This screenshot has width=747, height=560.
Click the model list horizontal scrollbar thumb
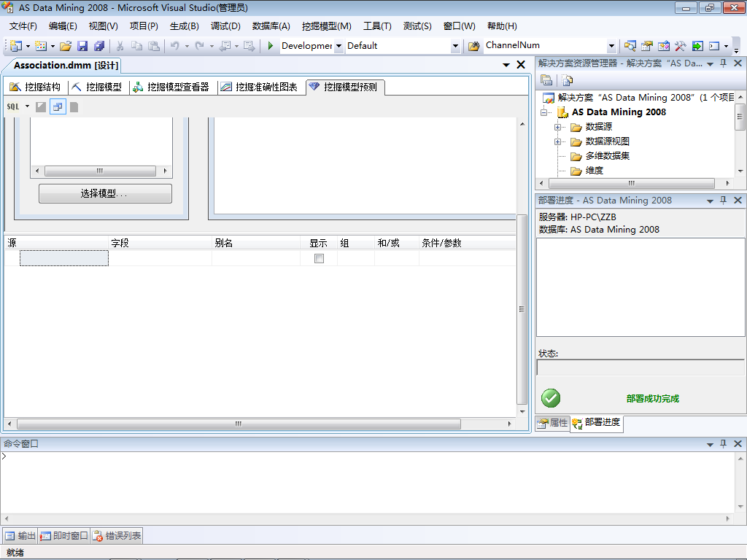click(x=100, y=171)
